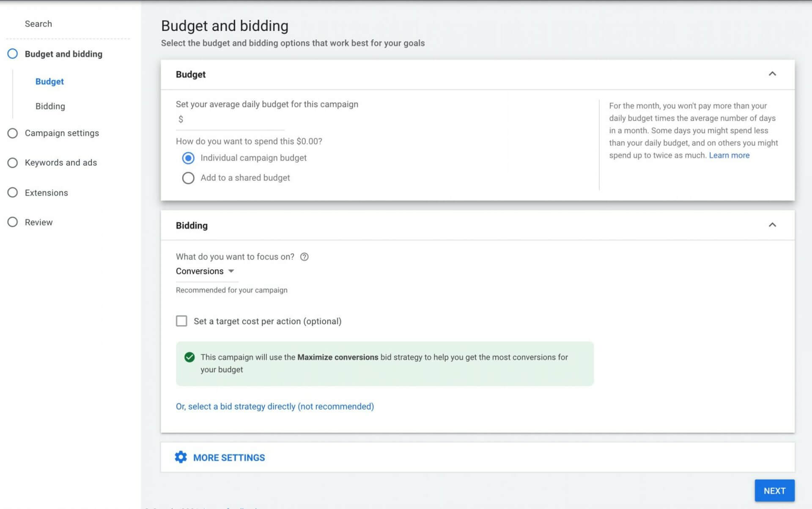This screenshot has height=509, width=812.
Task: Enable Set a target cost per action
Action: (x=181, y=321)
